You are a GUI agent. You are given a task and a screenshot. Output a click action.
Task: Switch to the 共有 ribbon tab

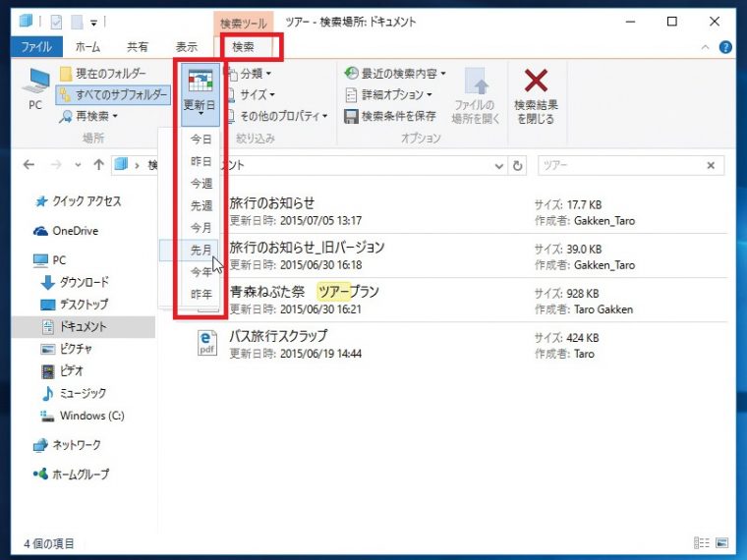pyautogui.click(x=138, y=47)
